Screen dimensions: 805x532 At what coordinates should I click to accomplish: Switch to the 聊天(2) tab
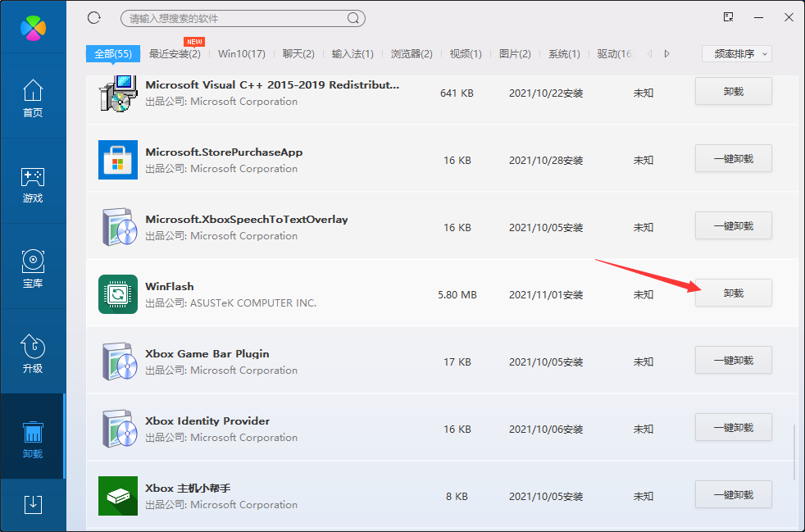tap(298, 54)
